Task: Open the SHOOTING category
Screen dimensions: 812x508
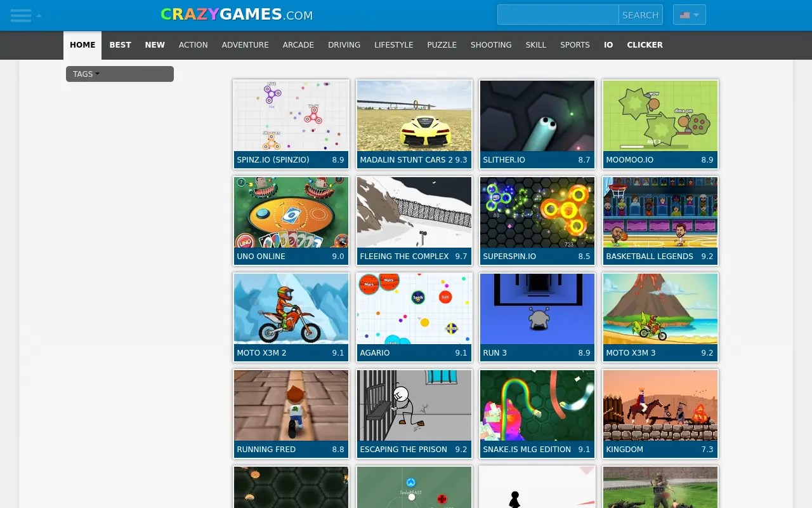Action: pos(491,45)
